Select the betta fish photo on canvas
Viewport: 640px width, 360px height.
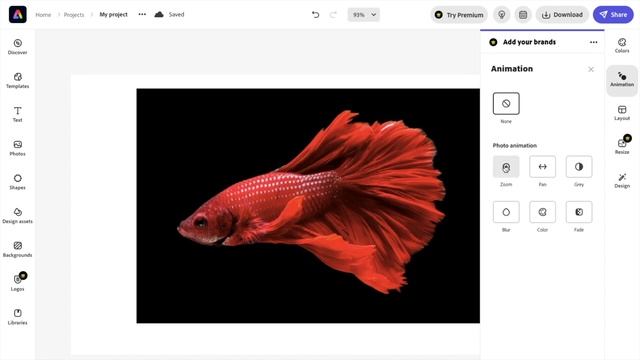pos(308,206)
